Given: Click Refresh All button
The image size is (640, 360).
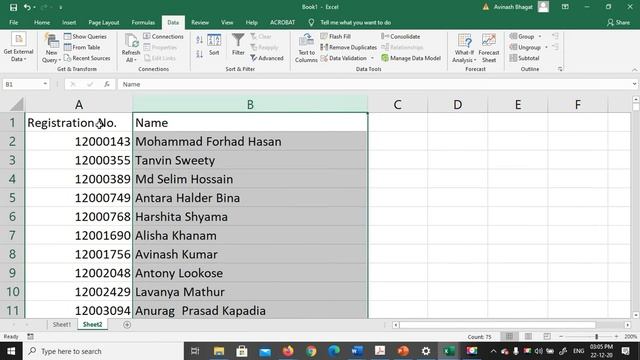Looking at the screenshot, I should point(131,49).
